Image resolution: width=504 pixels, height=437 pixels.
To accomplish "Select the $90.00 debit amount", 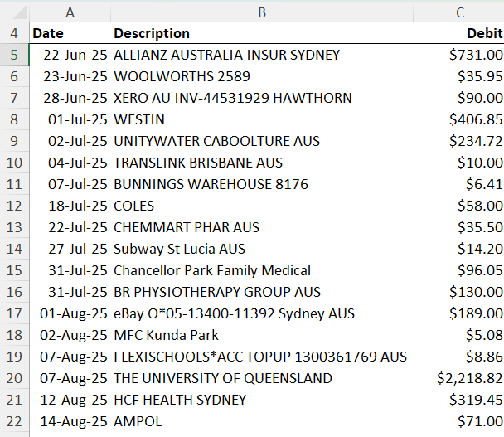I will coord(458,98).
